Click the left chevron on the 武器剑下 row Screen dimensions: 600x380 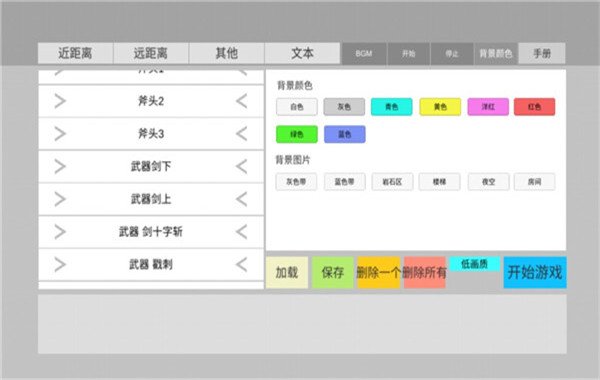(242, 166)
